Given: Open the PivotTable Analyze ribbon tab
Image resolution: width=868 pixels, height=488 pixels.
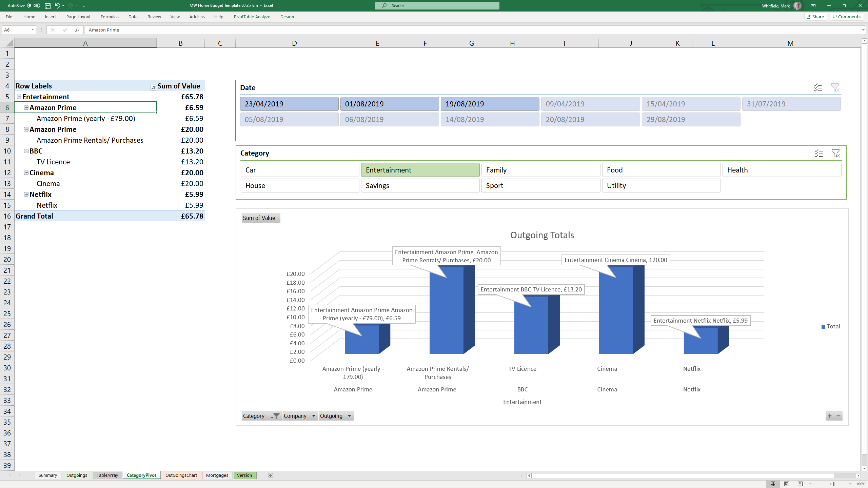Looking at the screenshot, I should click(x=252, y=17).
